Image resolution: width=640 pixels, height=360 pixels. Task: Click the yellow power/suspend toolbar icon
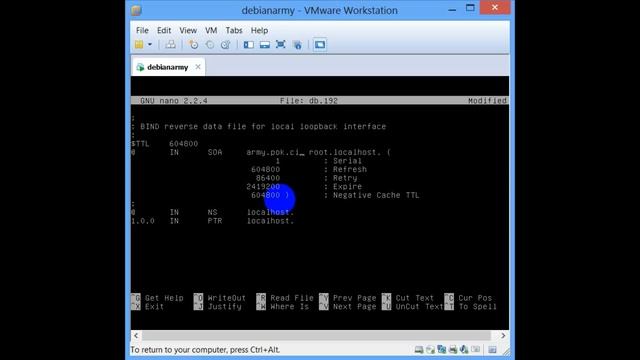pos(139,44)
